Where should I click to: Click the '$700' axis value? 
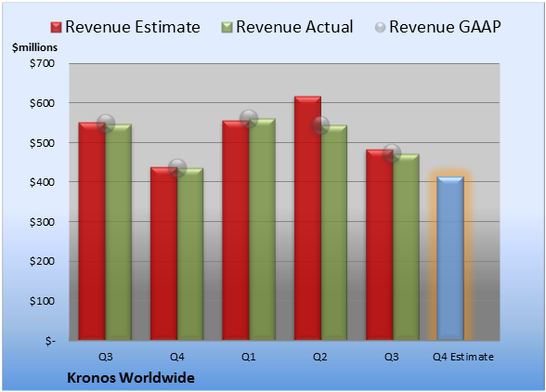[42, 63]
